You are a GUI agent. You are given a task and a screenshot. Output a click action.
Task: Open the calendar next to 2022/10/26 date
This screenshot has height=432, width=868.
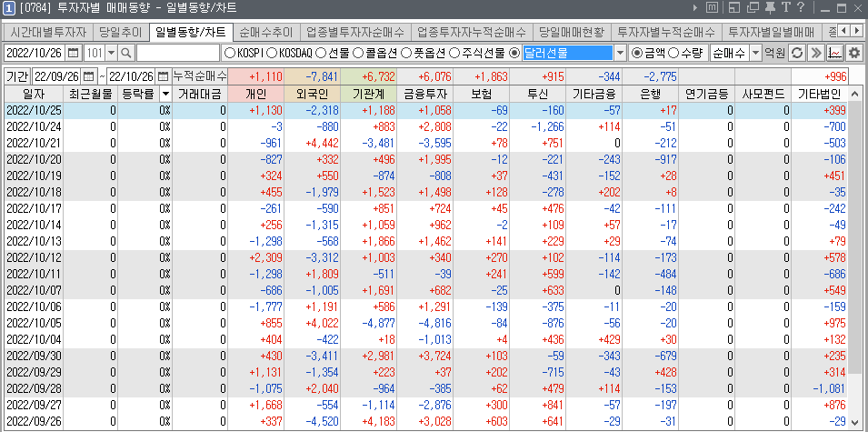[x=73, y=53]
